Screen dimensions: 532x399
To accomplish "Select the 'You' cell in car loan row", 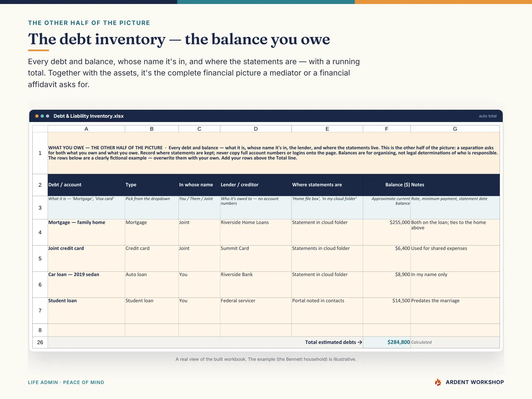I will 199,285.
